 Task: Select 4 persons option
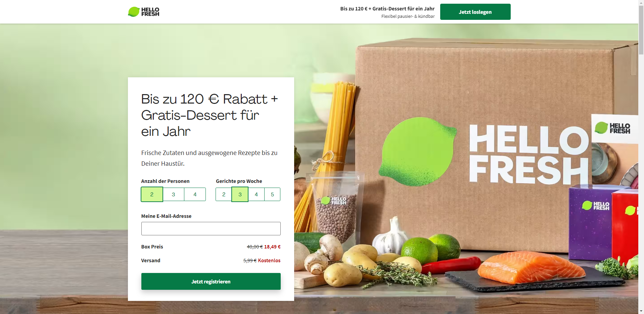pyautogui.click(x=195, y=194)
